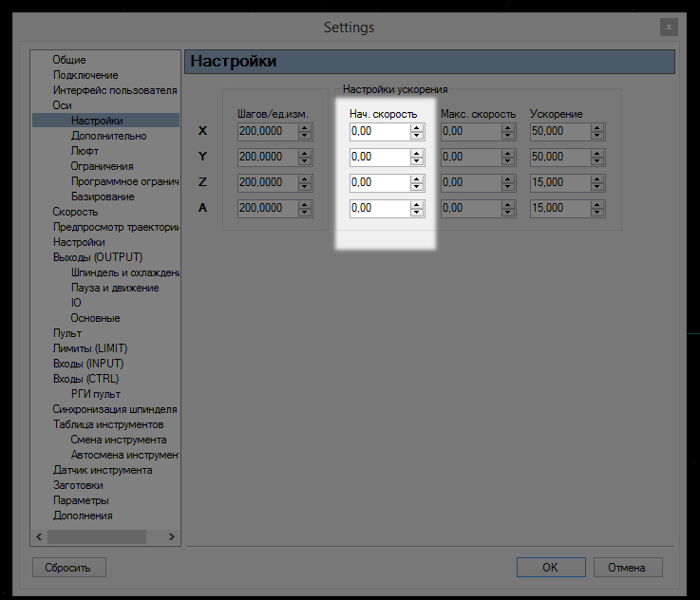Open the Люфт settings page
The width and height of the screenshot is (700, 600).
pos(85,151)
